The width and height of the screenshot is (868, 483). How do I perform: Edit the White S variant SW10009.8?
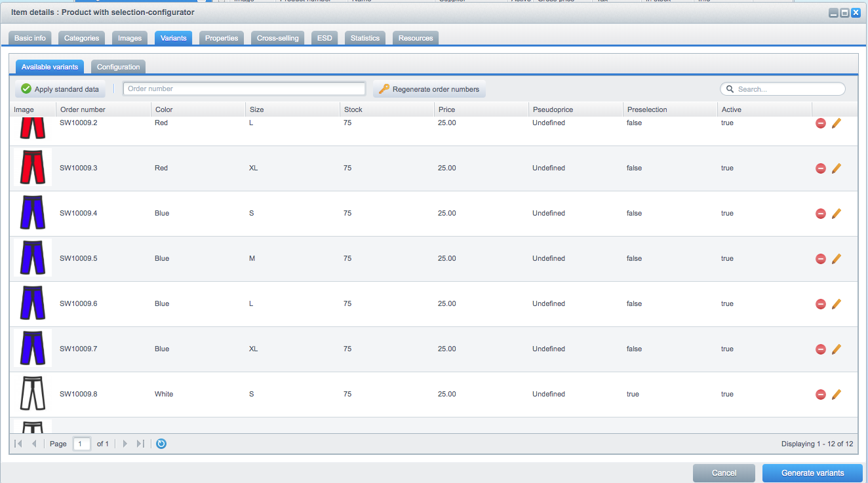tap(836, 395)
